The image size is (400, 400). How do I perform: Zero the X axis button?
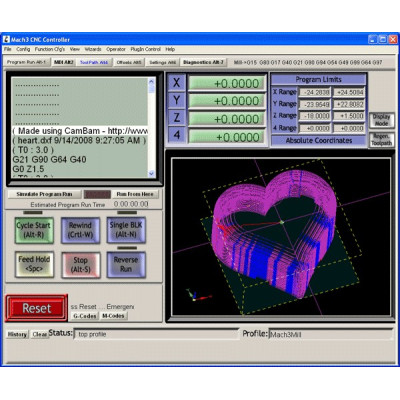[176, 83]
